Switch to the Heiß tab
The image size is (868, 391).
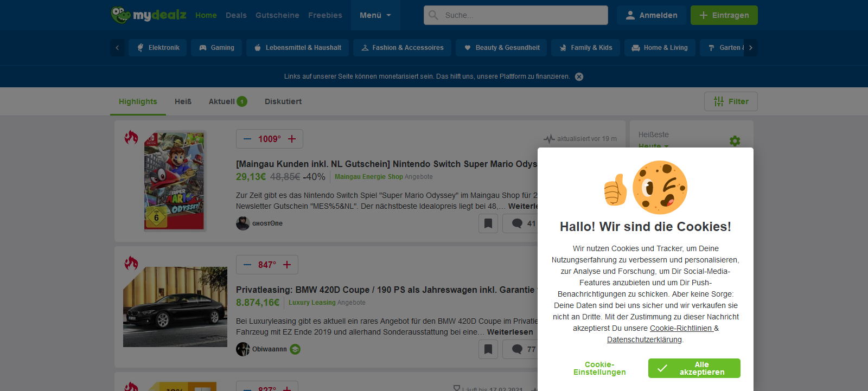pos(183,101)
